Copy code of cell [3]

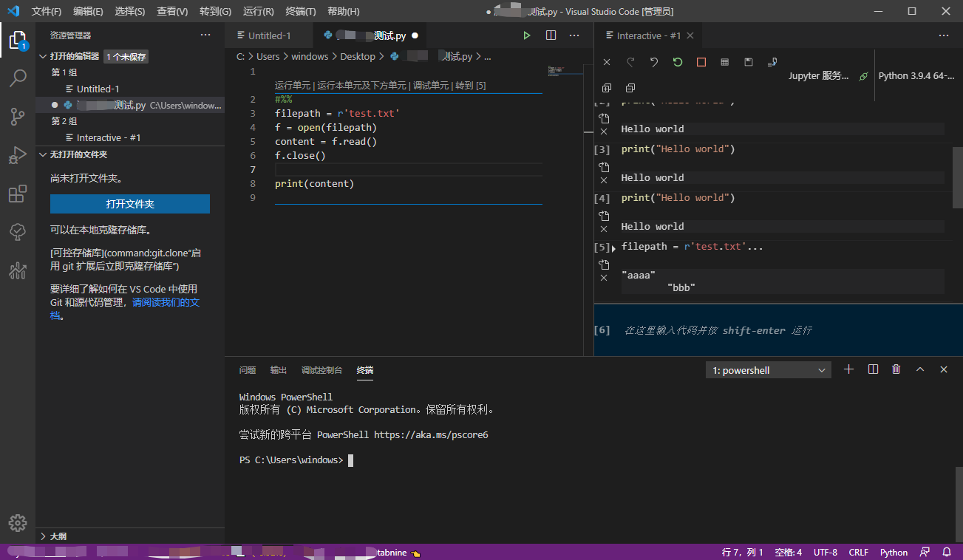[x=604, y=167]
